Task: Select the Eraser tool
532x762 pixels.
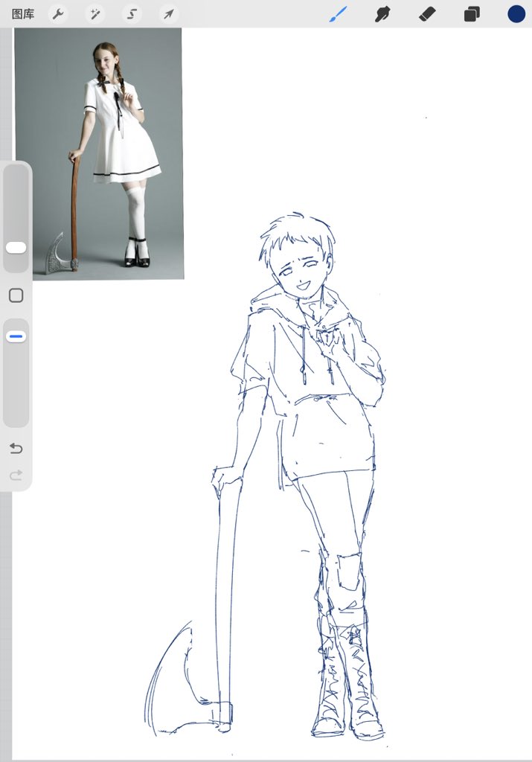Action: coord(427,14)
